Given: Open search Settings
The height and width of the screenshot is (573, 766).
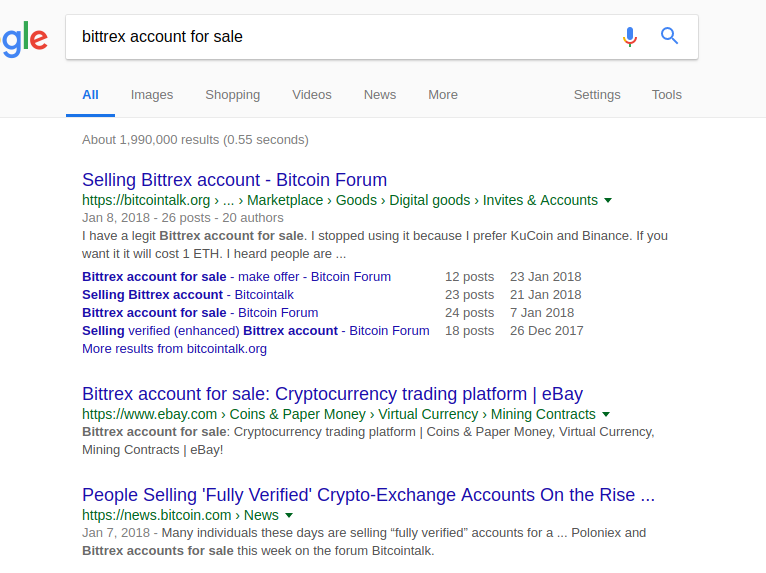Looking at the screenshot, I should [x=597, y=95].
